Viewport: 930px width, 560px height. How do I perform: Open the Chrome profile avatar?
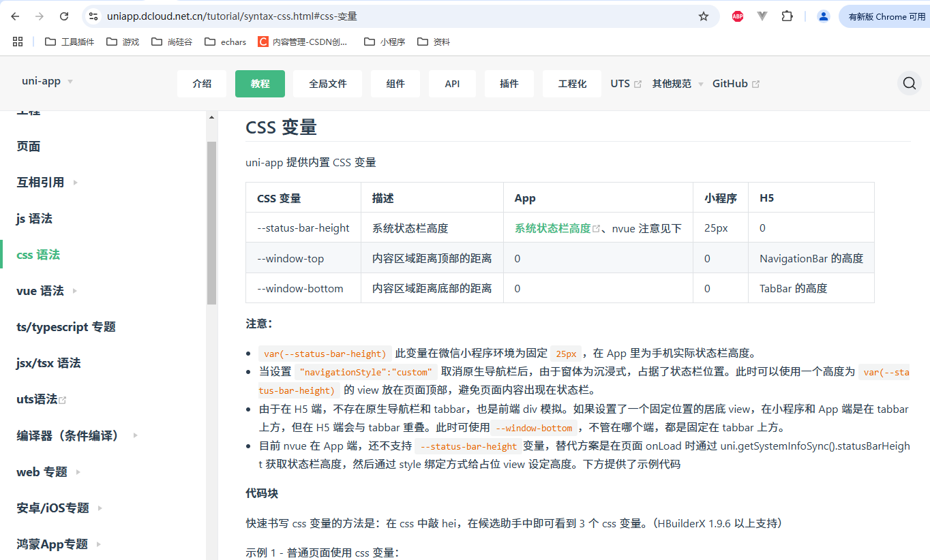[824, 16]
